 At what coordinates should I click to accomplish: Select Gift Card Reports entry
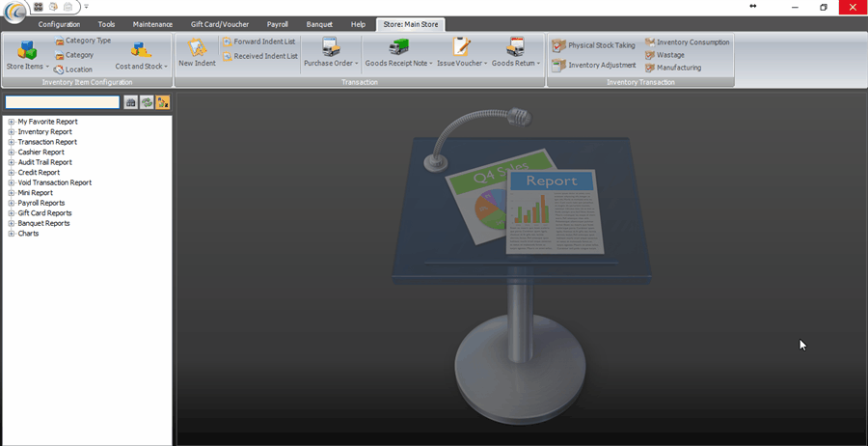pyautogui.click(x=44, y=212)
